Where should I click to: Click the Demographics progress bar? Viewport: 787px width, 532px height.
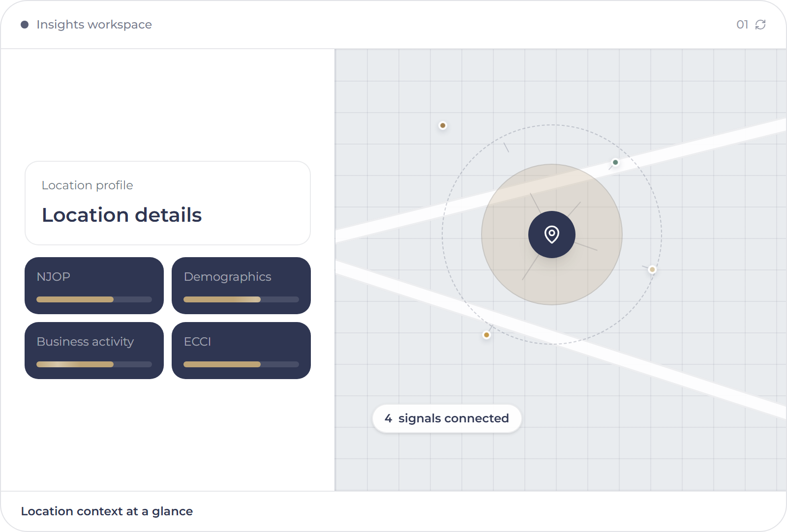tap(241, 299)
